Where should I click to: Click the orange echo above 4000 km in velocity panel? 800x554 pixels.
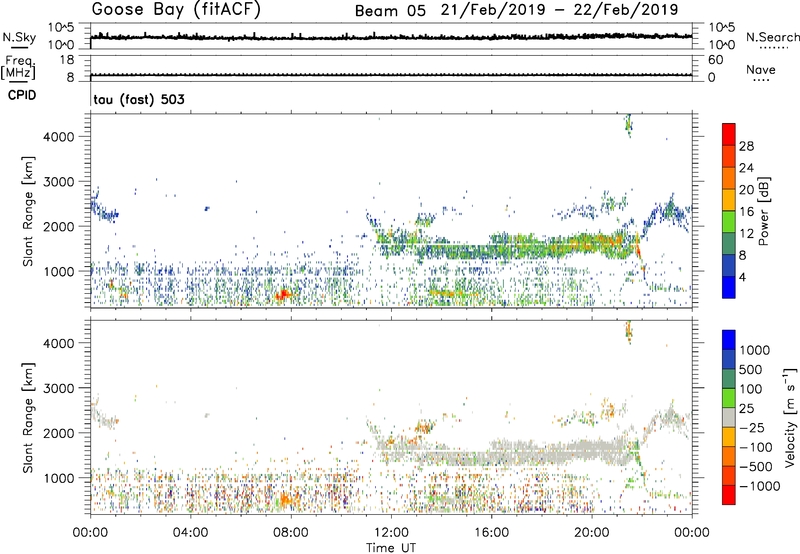click(629, 332)
